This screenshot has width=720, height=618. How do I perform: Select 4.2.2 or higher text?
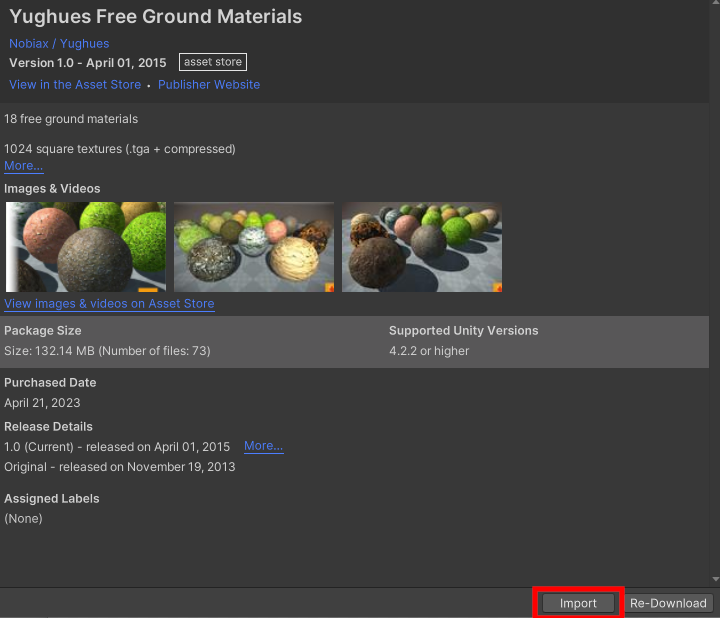[x=429, y=351]
